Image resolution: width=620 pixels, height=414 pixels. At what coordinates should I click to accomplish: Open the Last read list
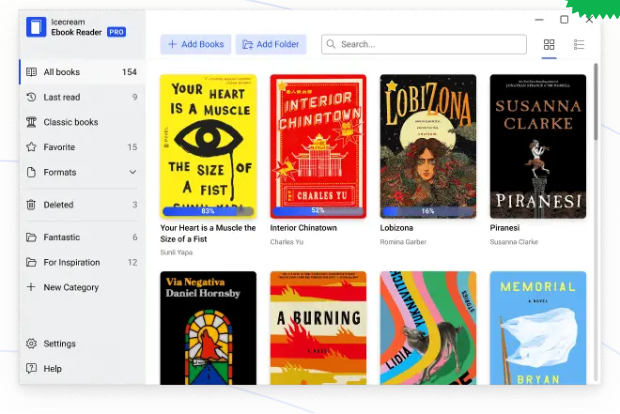82,97
